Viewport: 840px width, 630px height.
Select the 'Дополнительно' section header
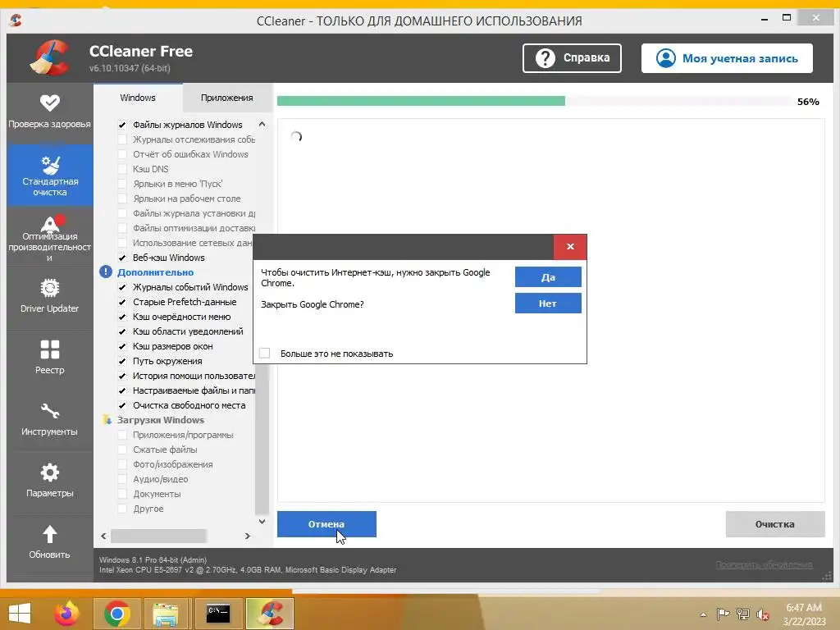coord(155,272)
